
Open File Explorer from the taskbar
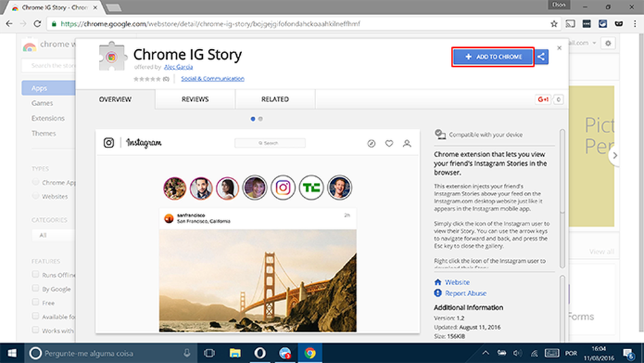(x=235, y=353)
